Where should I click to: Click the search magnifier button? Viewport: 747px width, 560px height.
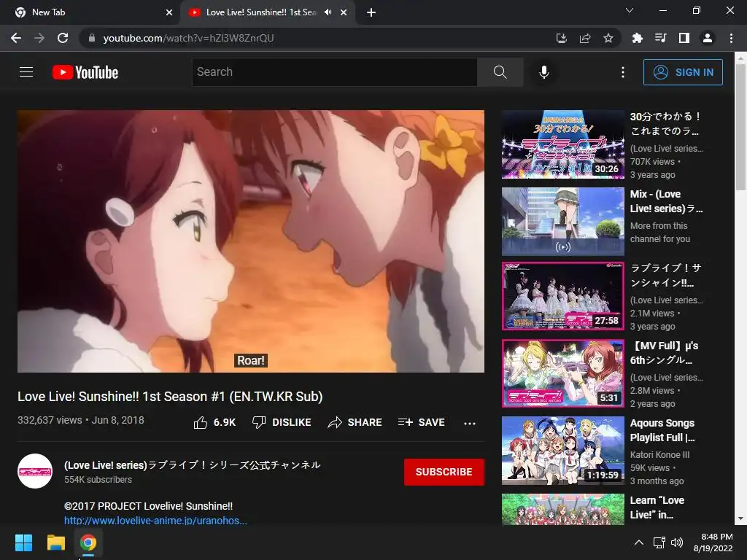tap(500, 72)
